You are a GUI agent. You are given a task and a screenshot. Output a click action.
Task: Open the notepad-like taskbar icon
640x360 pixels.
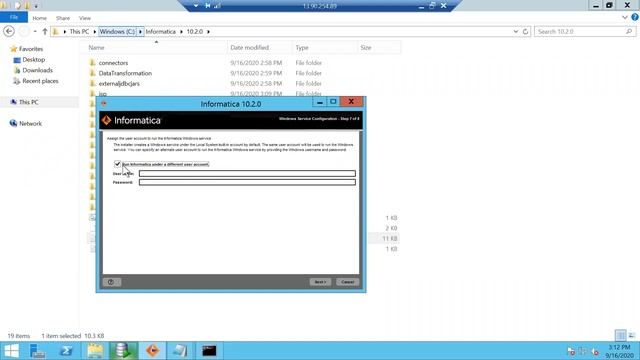[180, 351]
